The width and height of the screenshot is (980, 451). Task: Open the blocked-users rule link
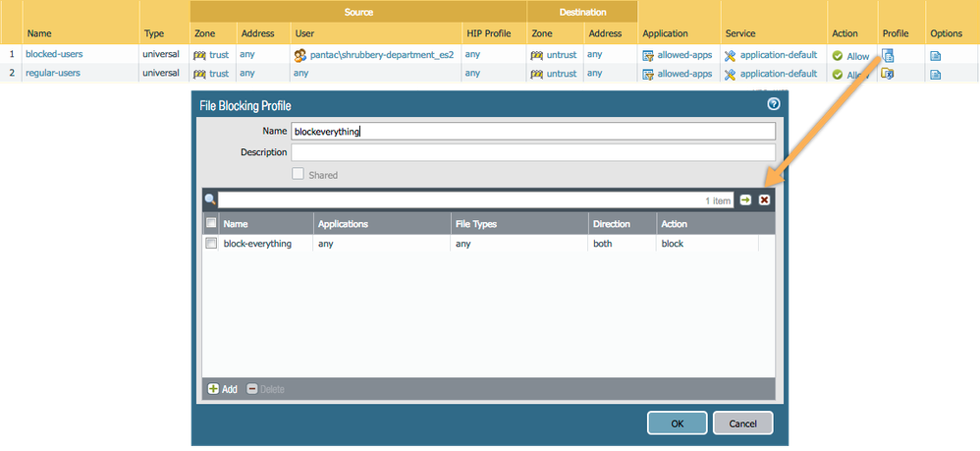pyautogui.click(x=54, y=55)
